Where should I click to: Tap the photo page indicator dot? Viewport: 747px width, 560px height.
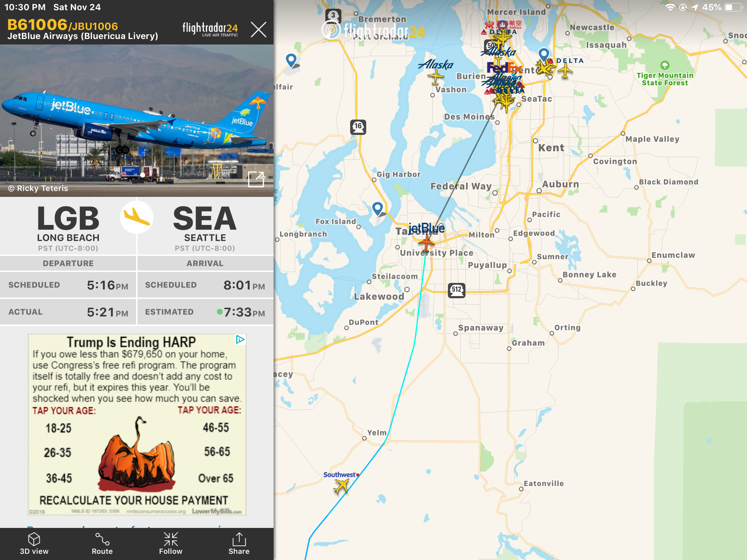[143, 175]
